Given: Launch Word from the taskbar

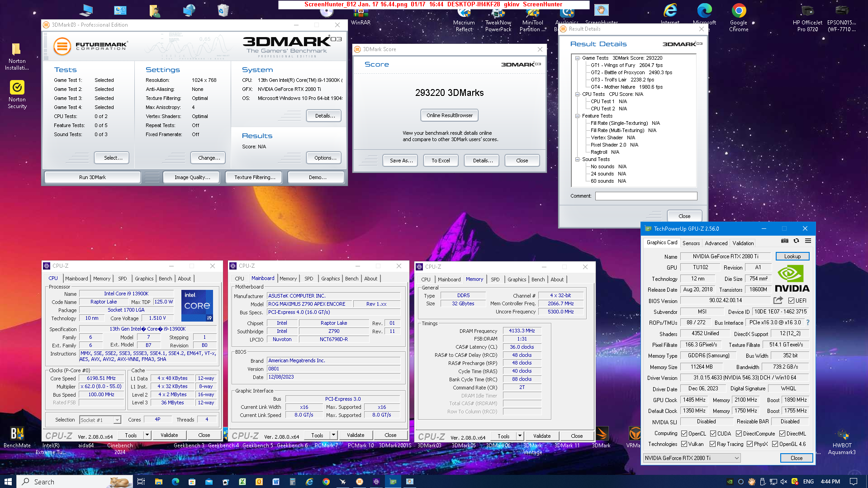Looking at the screenshot, I should coord(276,482).
